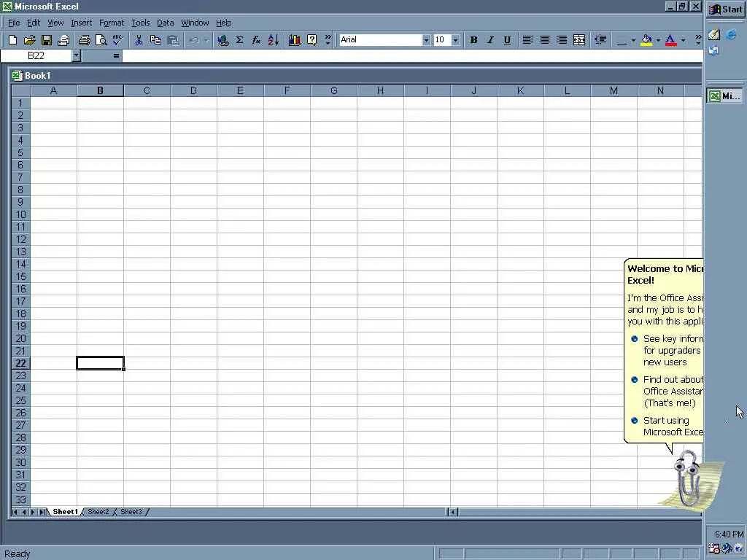Open the Font Color dropdown arrow

click(x=683, y=40)
